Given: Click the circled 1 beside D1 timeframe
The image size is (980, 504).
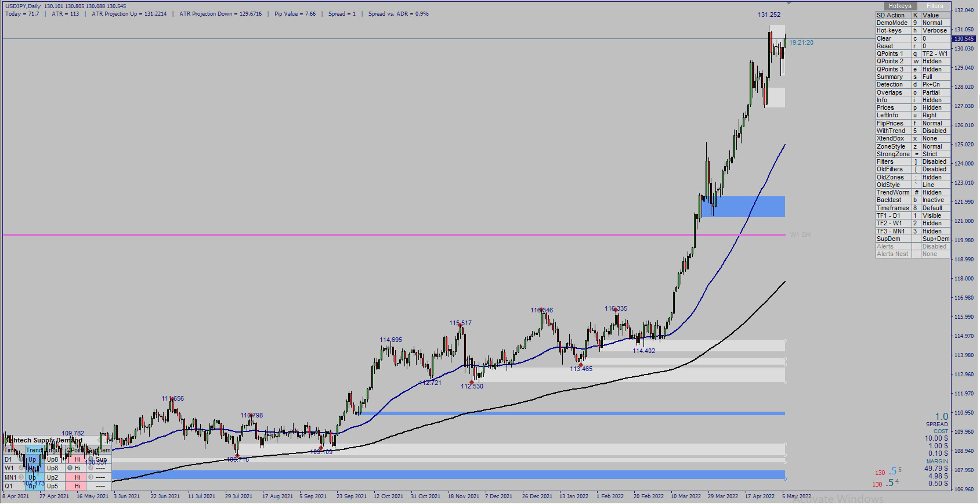Looking at the screenshot, I should [x=21, y=459].
